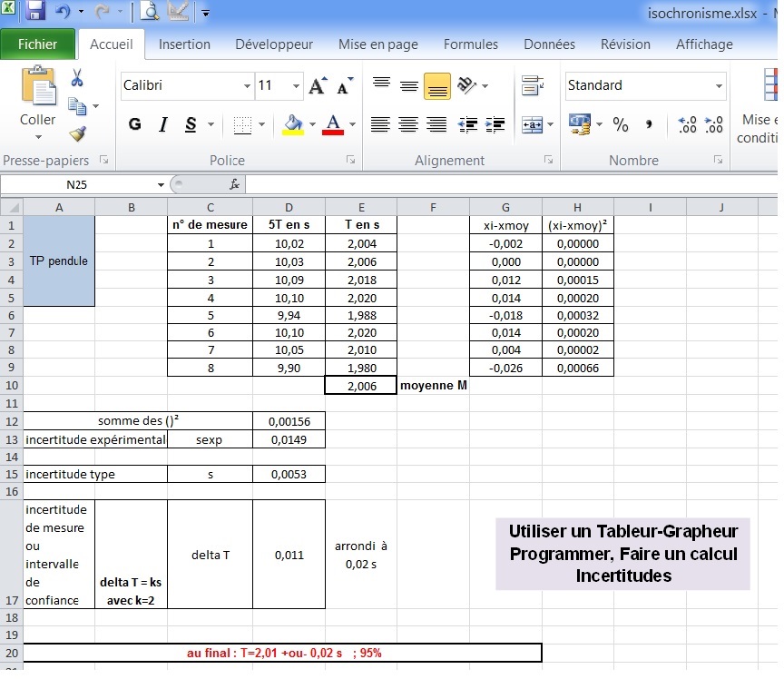Open the Standard number format dropdown

719,86
